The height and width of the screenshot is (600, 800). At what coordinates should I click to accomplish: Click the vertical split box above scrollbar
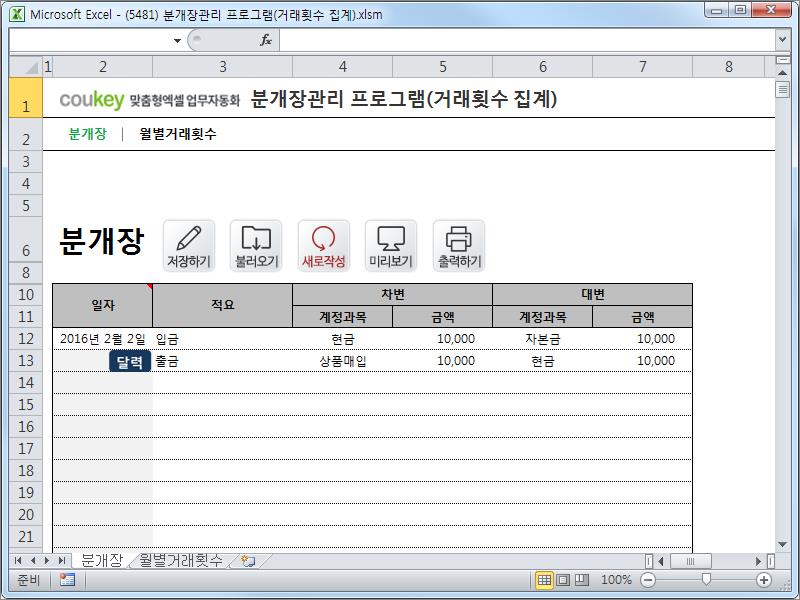point(782,60)
